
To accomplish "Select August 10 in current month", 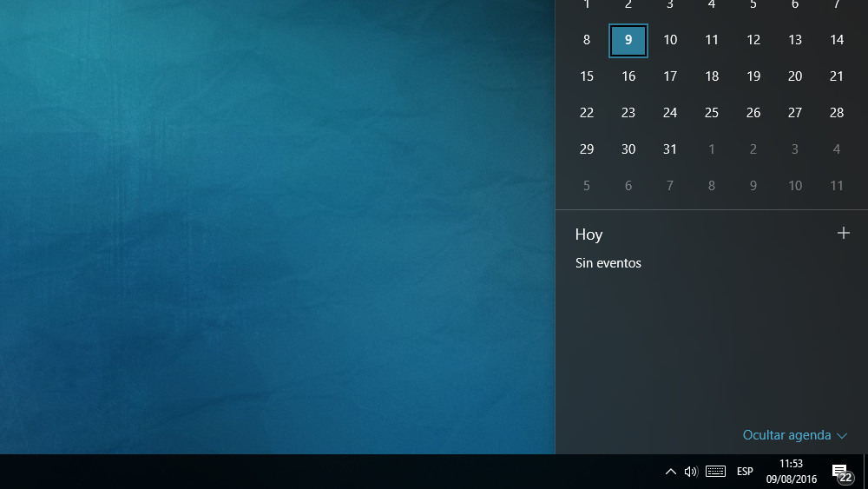I will [670, 40].
